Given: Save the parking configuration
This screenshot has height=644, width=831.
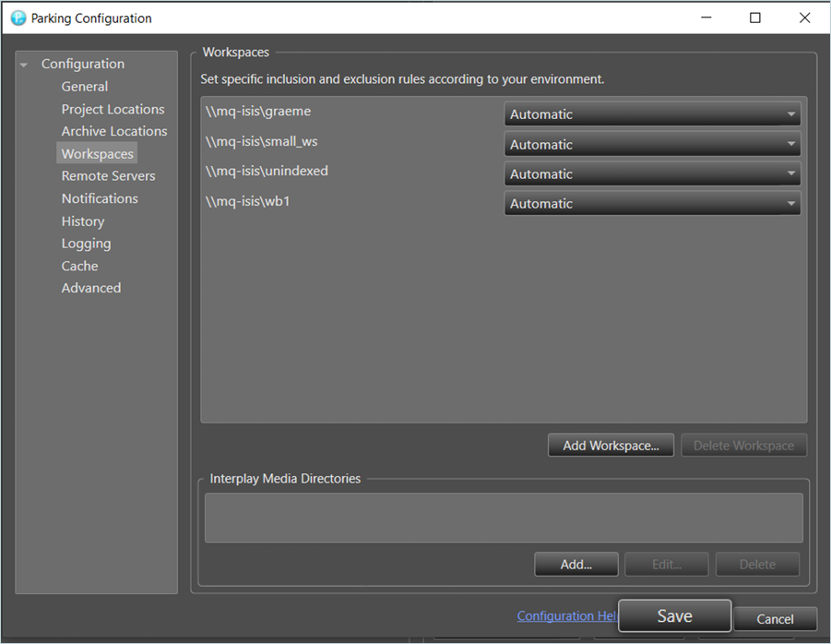Looking at the screenshot, I should tap(674, 616).
